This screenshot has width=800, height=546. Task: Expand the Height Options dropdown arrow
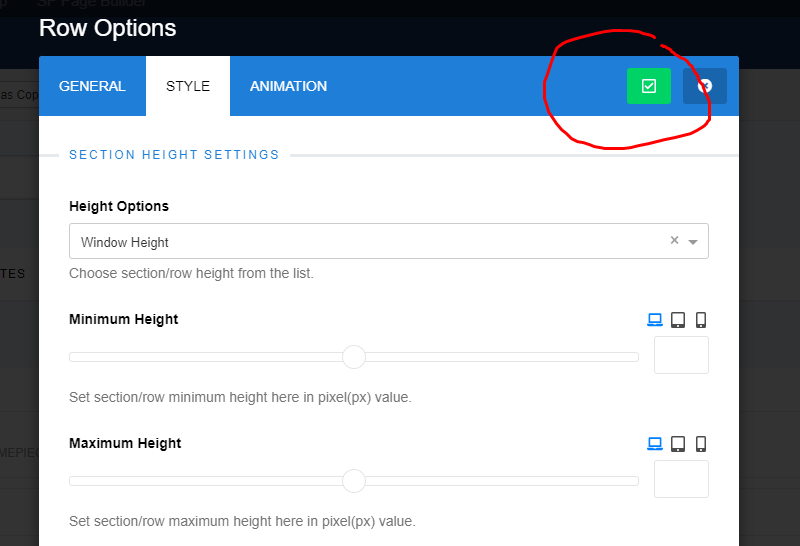[692, 242]
